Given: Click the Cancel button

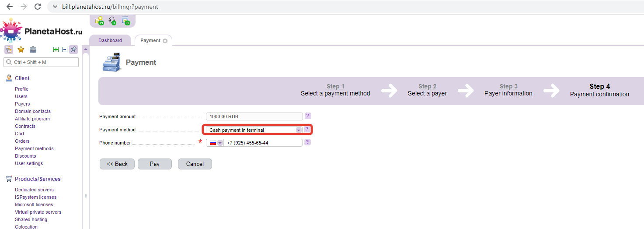Looking at the screenshot, I should pyautogui.click(x=195, y=164).
